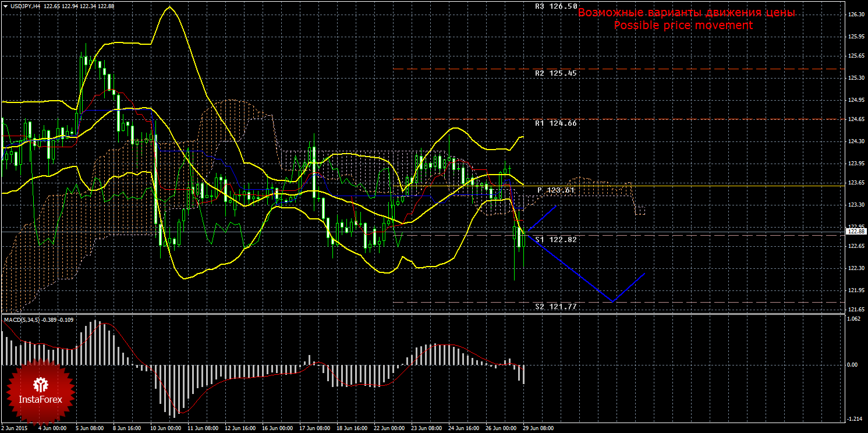The width and height of the screenshot is (868, 433).
Task: Click the Russian red title text
Action: click(x=686, y=13)
